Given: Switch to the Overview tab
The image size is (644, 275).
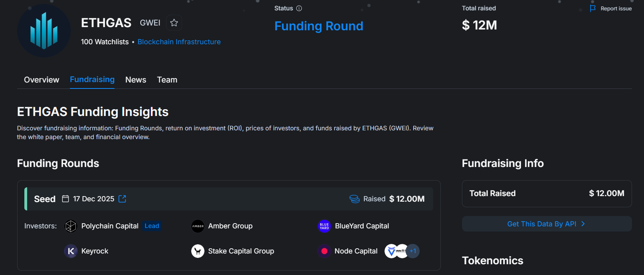Looking at the screenshot, I should [42, 80].
